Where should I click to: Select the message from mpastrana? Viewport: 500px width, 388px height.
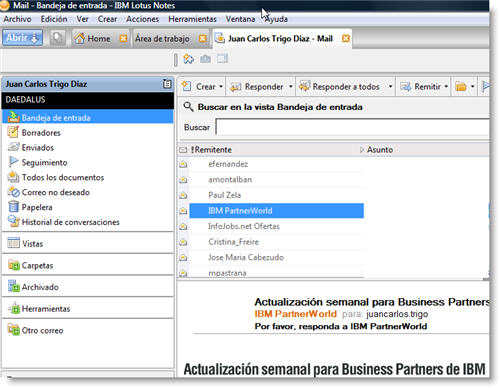pyautogui.click(x=276, y=272)
